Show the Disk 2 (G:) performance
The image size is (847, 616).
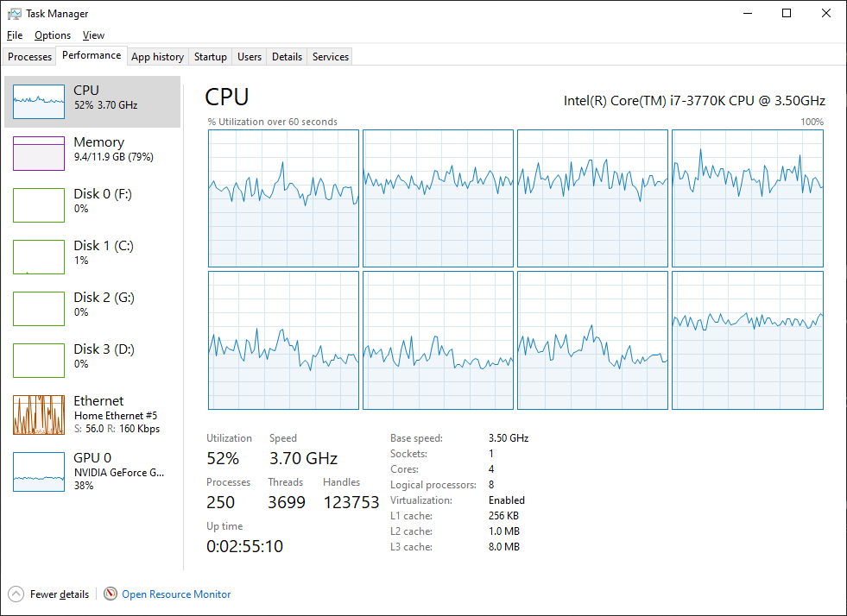tap(39, 309)
